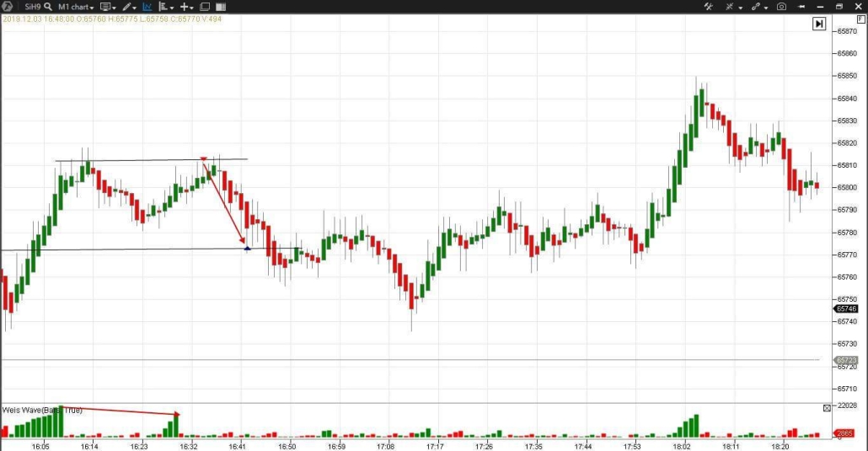
Task: Click the 65870 price axis label
Action: (847, 31)
